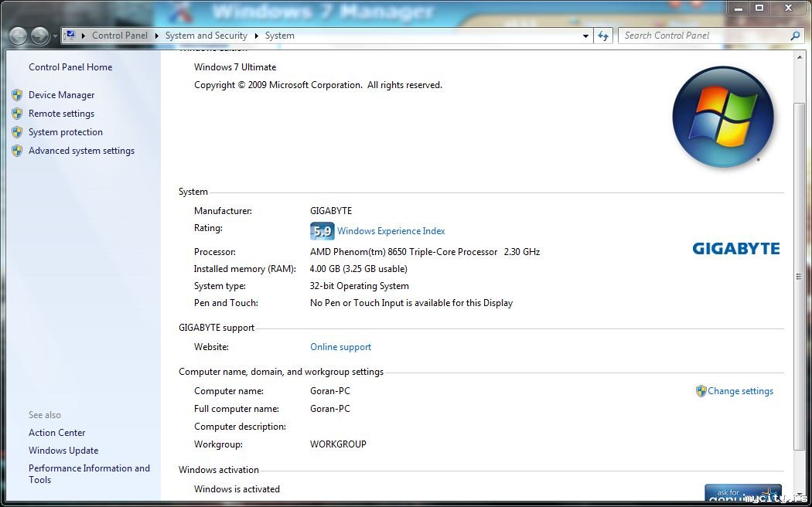Viewport: 812px width, 507px height.
Task: Maximize the System window
Action: (759, 8)
